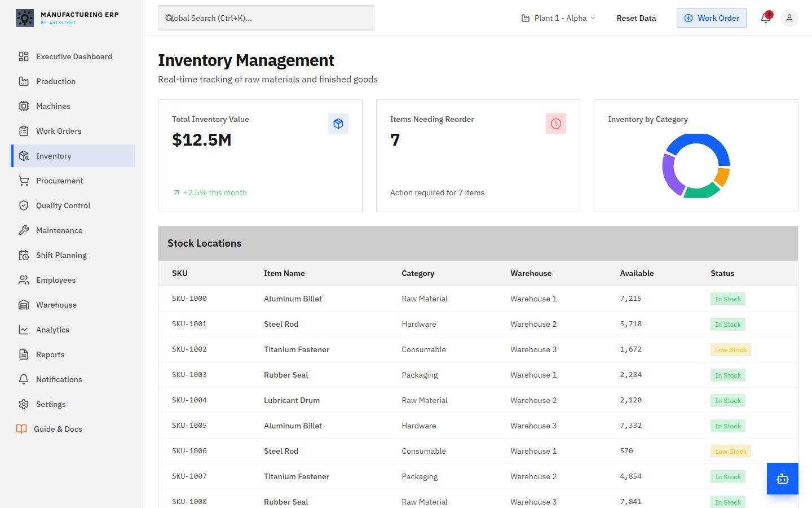Open Executive Dashboard from sidebar
The width and height of the screenshot is (812, 508).
73,56
